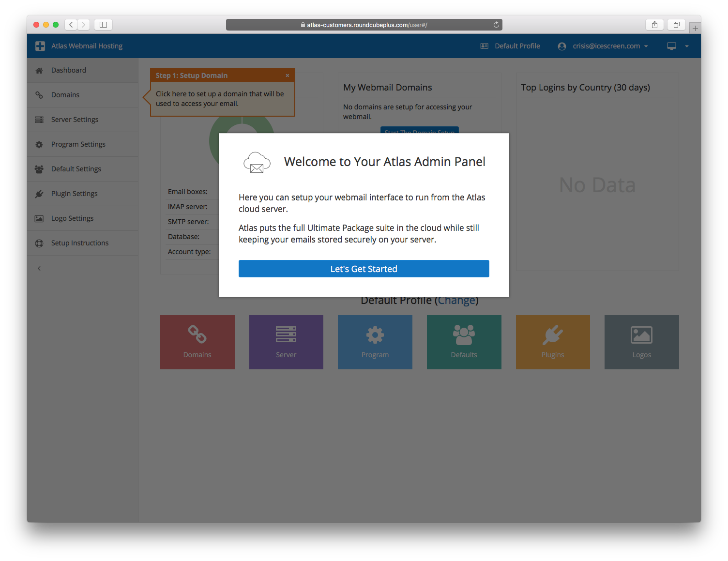
Task: Open the Default Profile selector
Action: [510, 46]
